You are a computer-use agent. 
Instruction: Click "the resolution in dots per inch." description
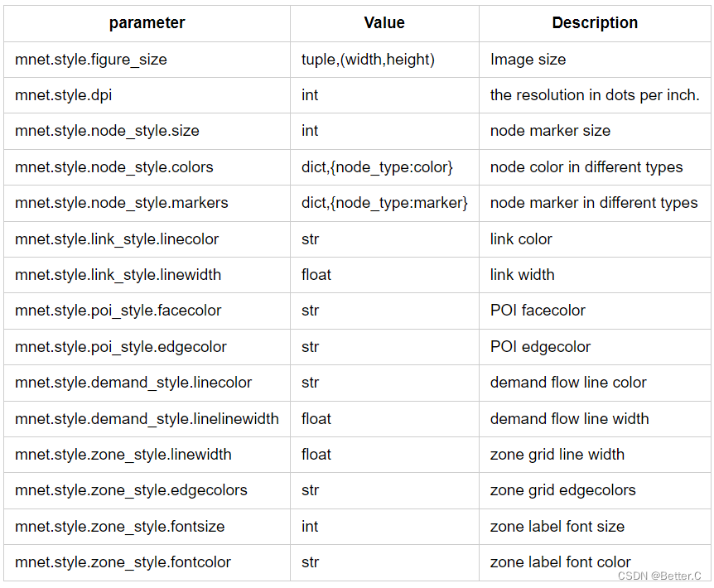[595, 95]
